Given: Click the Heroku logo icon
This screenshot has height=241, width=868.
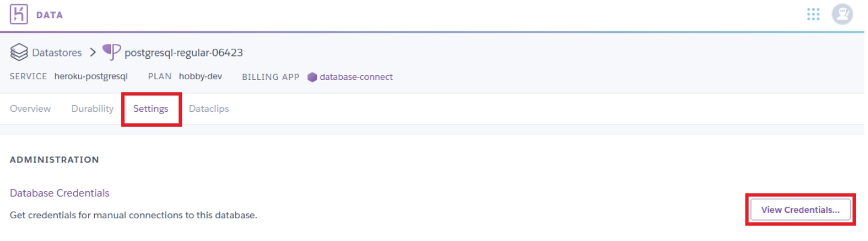Looking at the screenshot, I should [19, 14].
